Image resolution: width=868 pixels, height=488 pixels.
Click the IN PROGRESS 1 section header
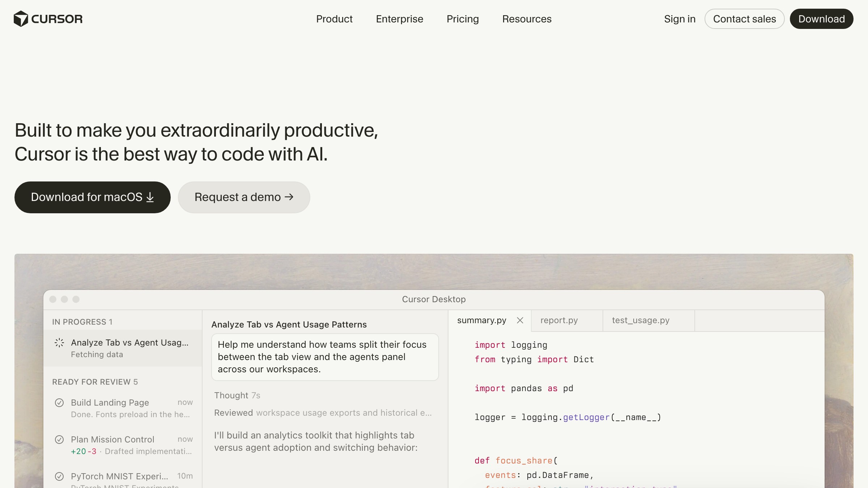[82, 322]
